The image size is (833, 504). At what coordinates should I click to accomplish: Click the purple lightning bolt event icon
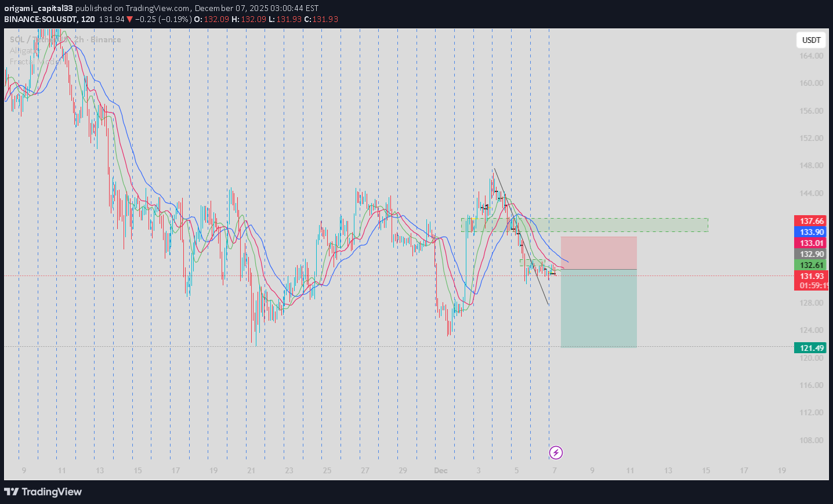click(556, 452)
